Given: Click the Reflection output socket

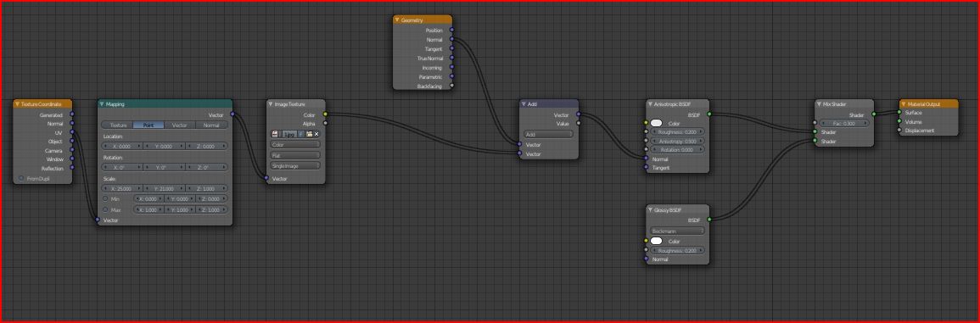Looking at the screenshot, I should [x=72, y=168].
